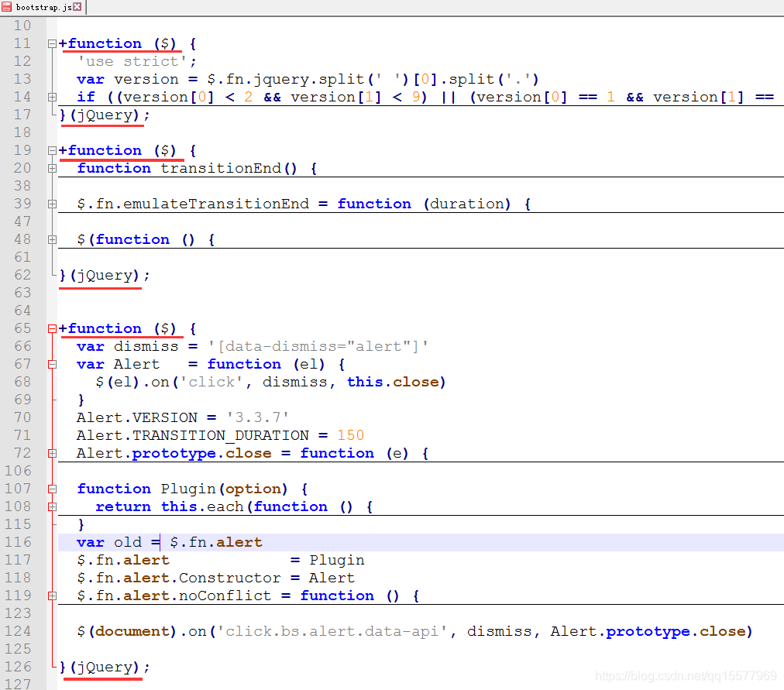
Task: Expand the emulateTransitionEnd function code
Action: click(x=50, y=203)
